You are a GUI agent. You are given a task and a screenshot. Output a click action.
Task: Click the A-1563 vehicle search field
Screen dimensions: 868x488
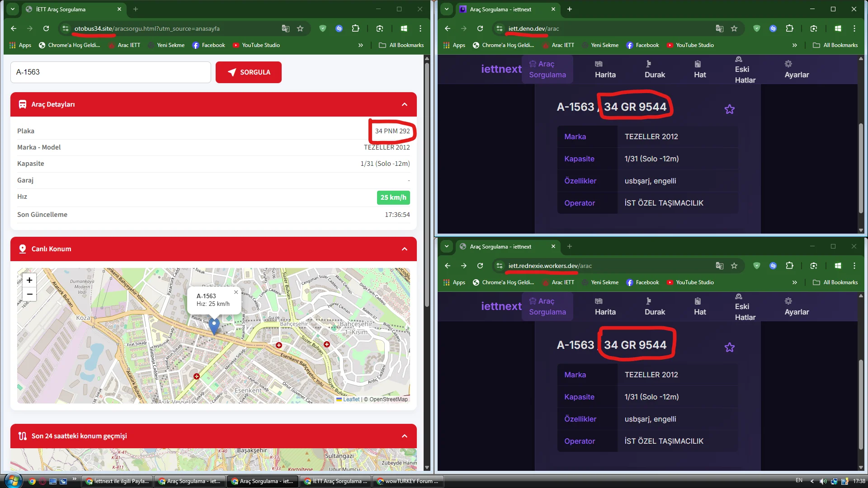click(x=111, y=72)
